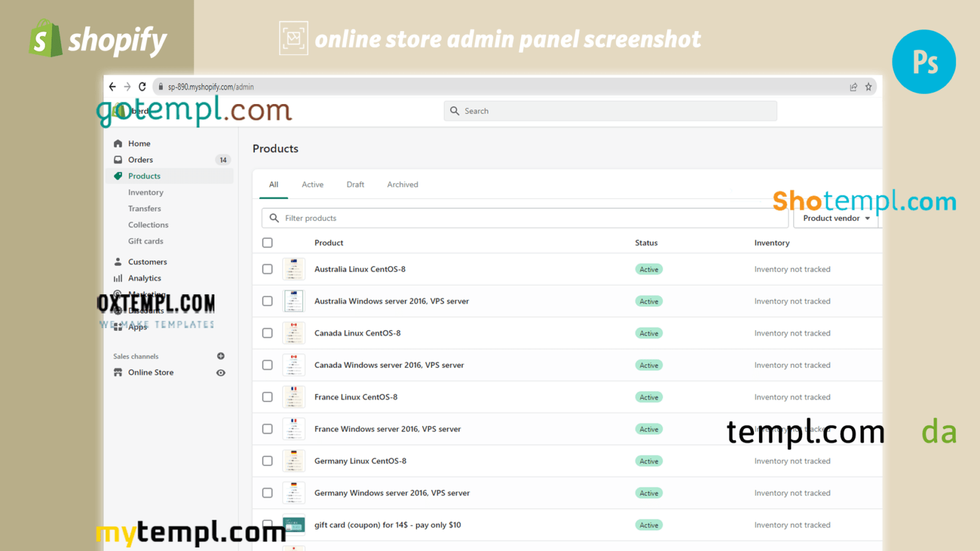Click the Analytics bar chart icon
This screenshot has height=551, width=980.
pyautogui.click(x=118, y=278)
